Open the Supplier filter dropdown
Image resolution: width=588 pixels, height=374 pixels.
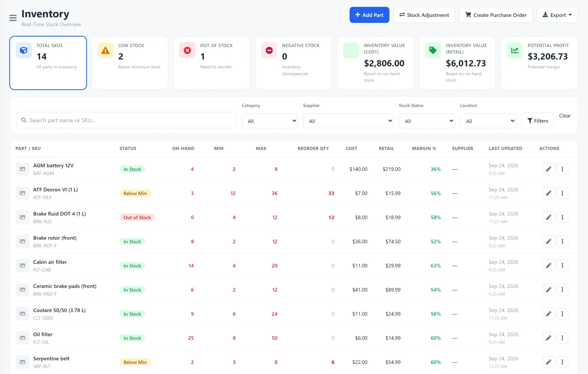[348, 121]
